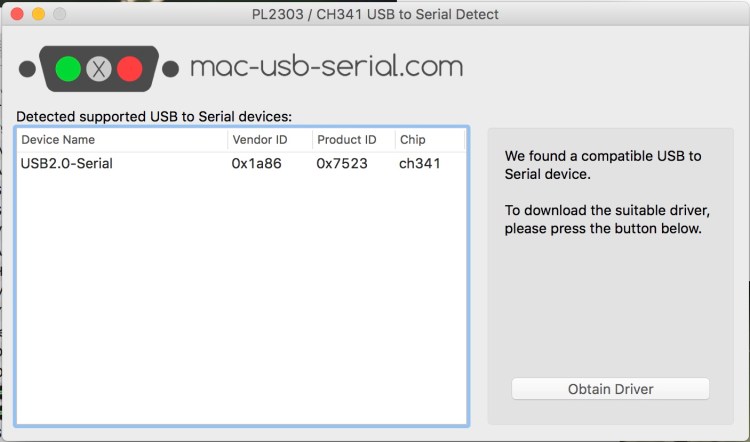Image resolution: width=750 pixels, height=442 pixels.
Task: Click the empty area of the device list
Action: click(240, 300)
